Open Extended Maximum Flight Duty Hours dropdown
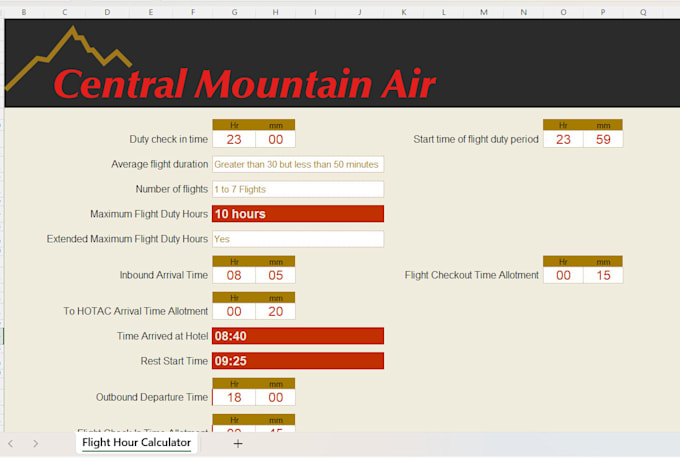Screen dimensions: 680x458 pyautogui.click(x=298, y=239)
